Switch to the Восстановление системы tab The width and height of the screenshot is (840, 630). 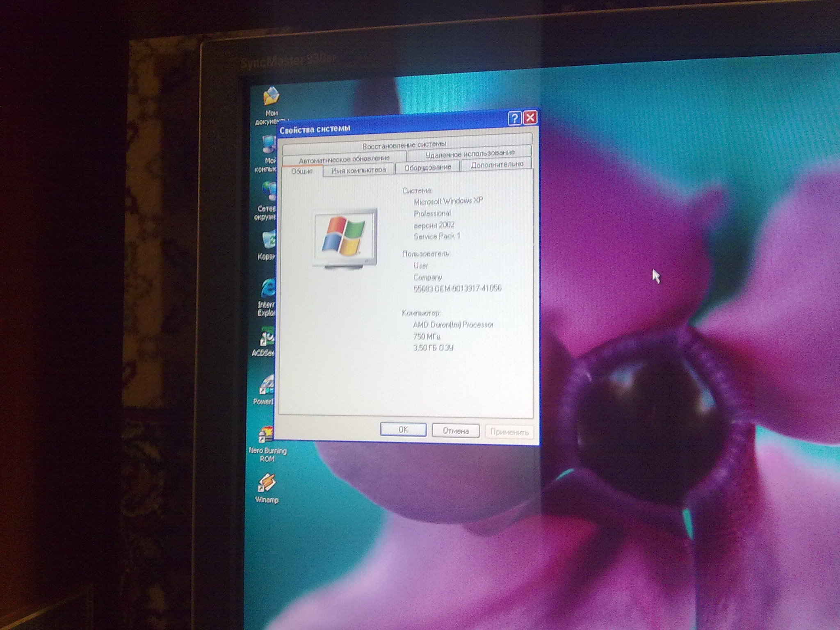point(404,144)
